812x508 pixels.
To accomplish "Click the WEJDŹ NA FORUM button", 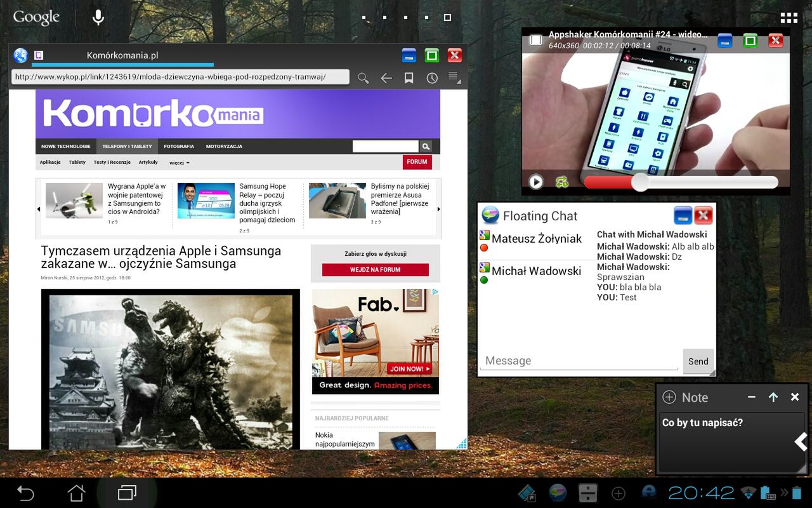I will (376, 270).
